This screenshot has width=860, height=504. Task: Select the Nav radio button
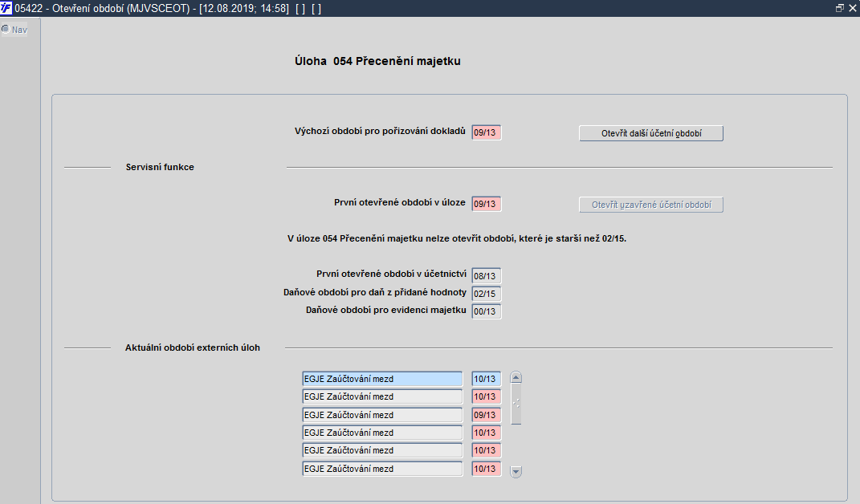(x=6, y=29)
